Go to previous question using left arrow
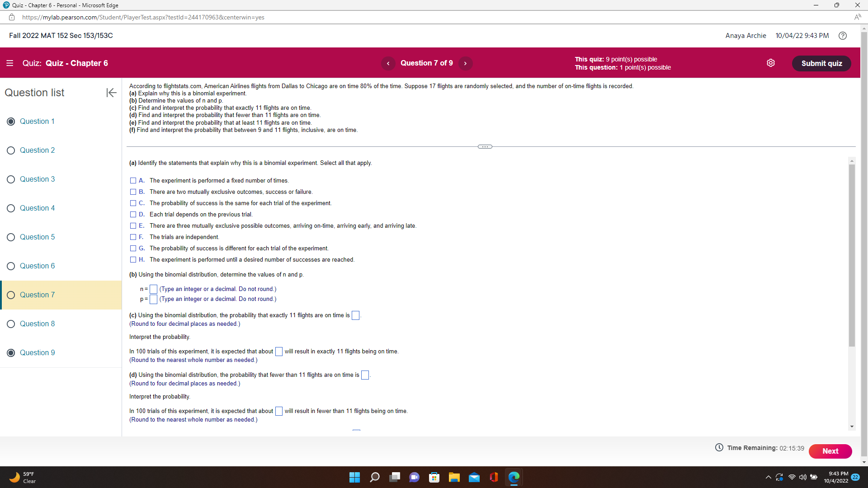Screen dimensions: 868x488 (x=388, y=63)
